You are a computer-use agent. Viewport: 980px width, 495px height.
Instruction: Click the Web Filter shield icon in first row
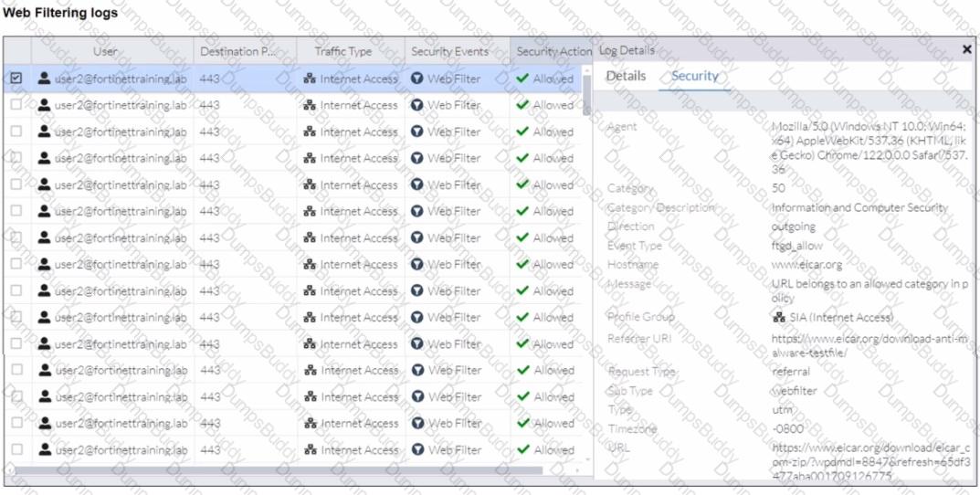click(x=417, y=79)
